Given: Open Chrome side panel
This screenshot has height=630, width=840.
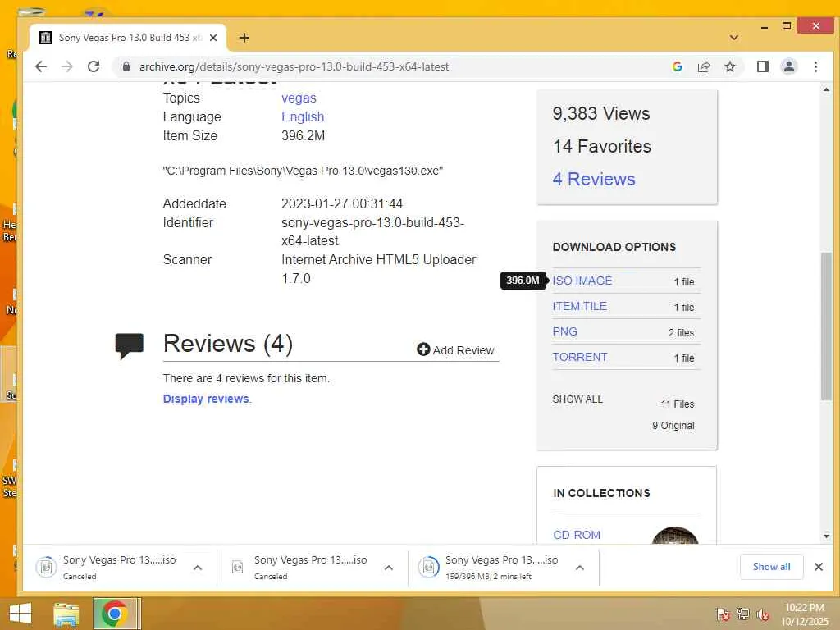Looking at the screenshot, I should [762, 66].
